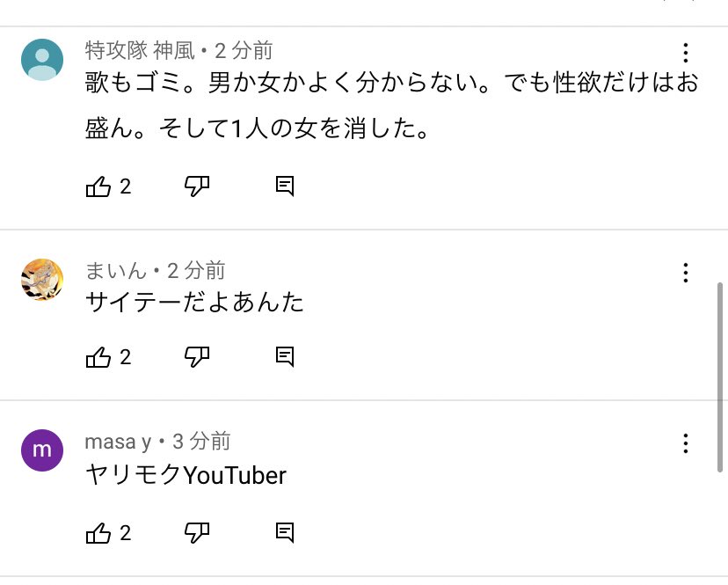Like the comment by 特攻隊 神風
The image size is (728, 585).
(x=98, y=186)
